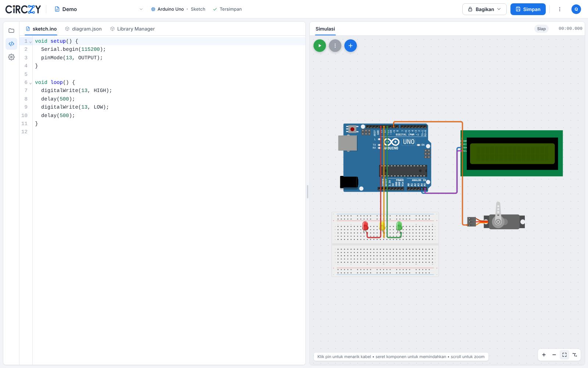
Task: Click code line digitalWrite(13, LOW);
Action: tap(75, 107)
